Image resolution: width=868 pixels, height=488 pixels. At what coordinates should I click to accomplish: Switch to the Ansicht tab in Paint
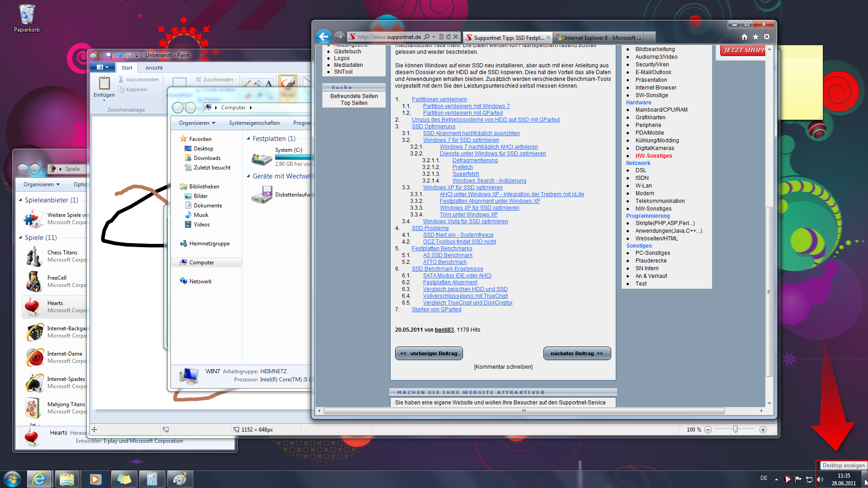click(154, 68)
